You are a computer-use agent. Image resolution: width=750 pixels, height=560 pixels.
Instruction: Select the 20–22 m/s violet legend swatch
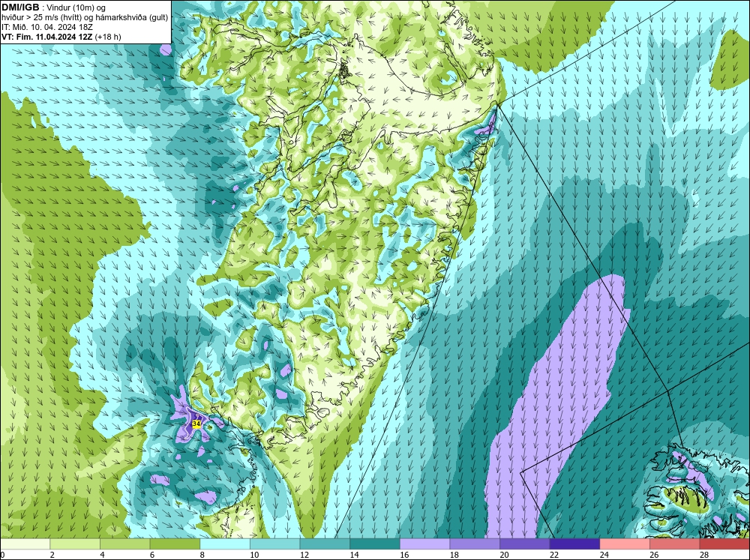pos(525,544)
